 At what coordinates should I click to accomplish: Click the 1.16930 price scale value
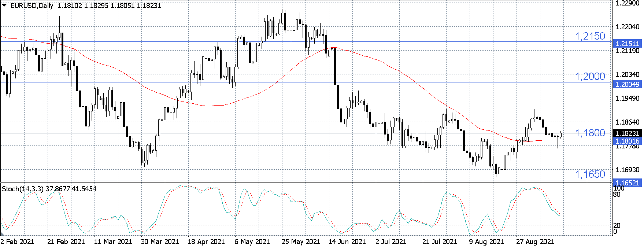point(627,170)
